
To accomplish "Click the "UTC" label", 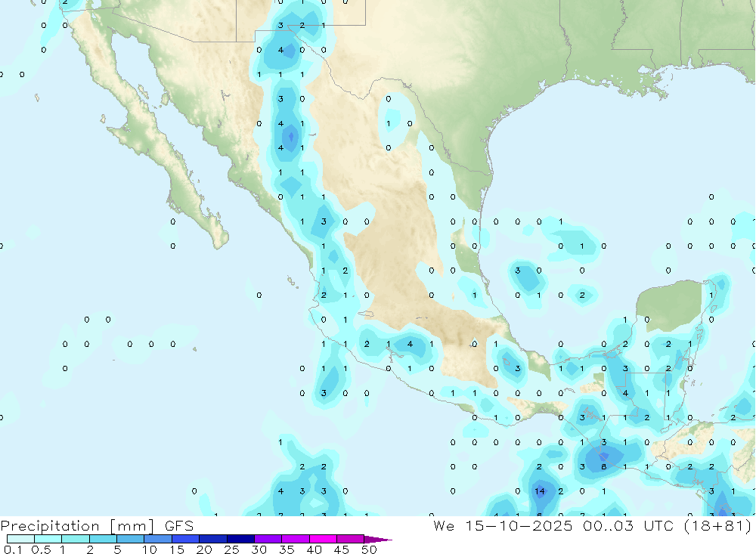I will 658,526.
